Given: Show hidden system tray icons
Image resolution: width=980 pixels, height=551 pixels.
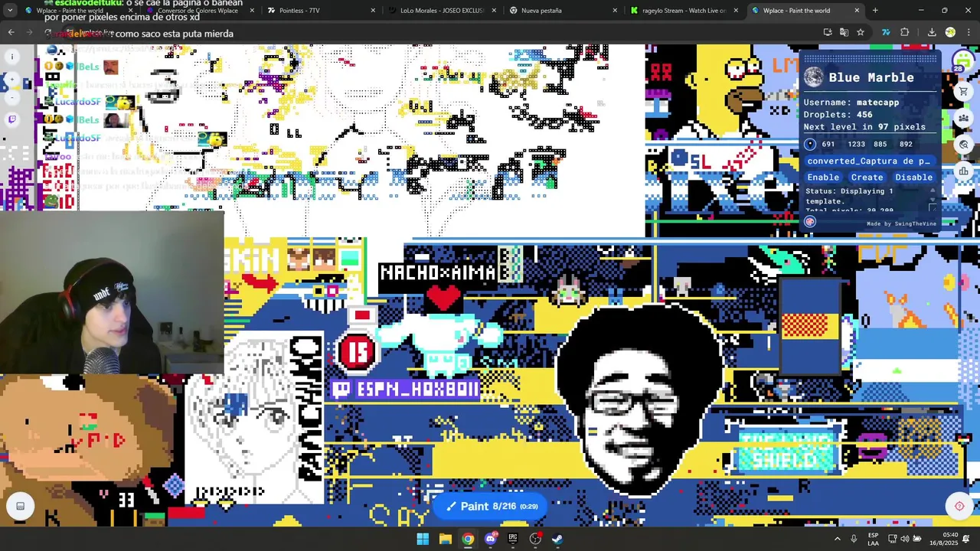Looking at the screenshot, I should [837, 539].
